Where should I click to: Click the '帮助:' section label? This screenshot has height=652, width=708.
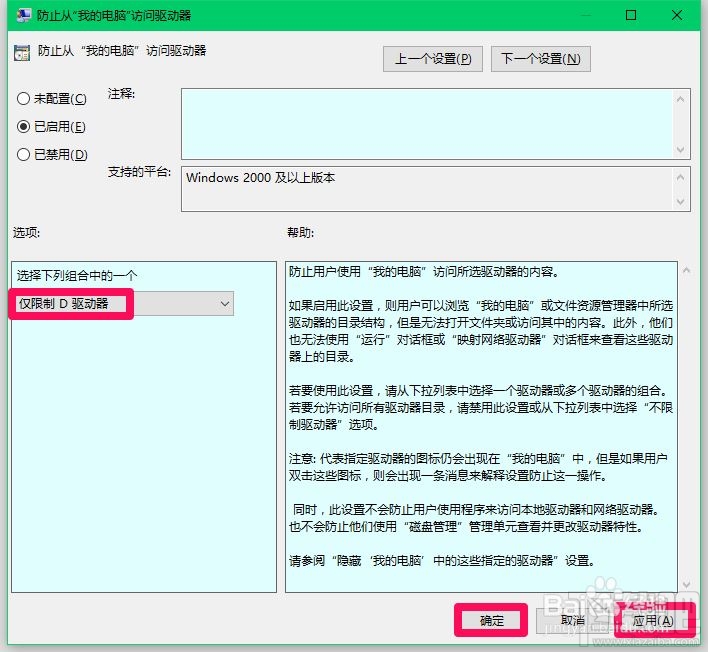pyautogui.click(x=300, y=233)
